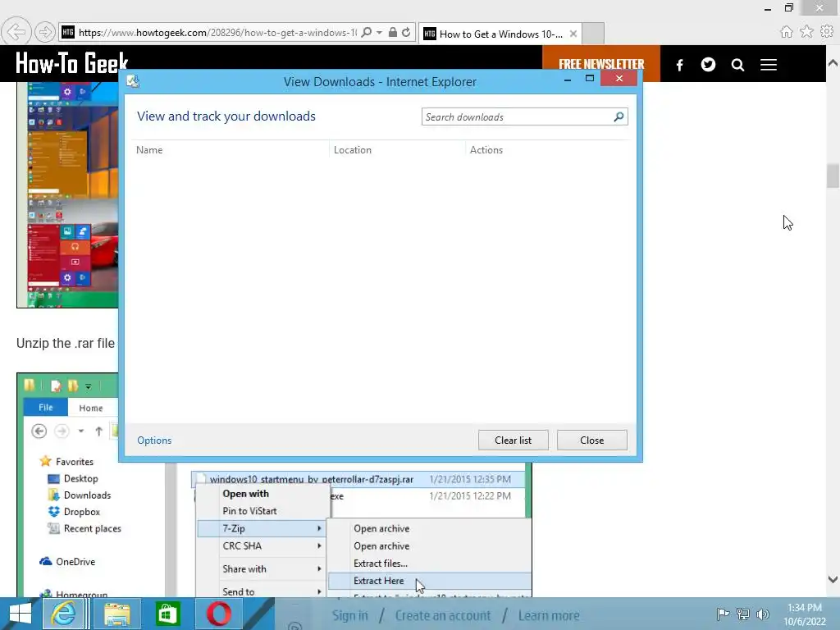Click the How-To Geek site logo
This screenshot has width=840, height=630.
click(72, 63)
